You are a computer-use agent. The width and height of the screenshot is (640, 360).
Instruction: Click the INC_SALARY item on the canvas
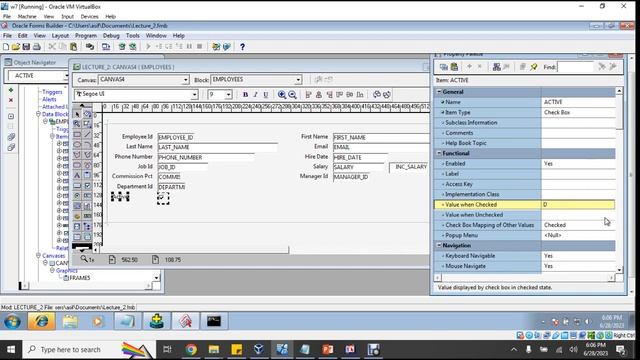pyautogui.click(x=409, y=167)
